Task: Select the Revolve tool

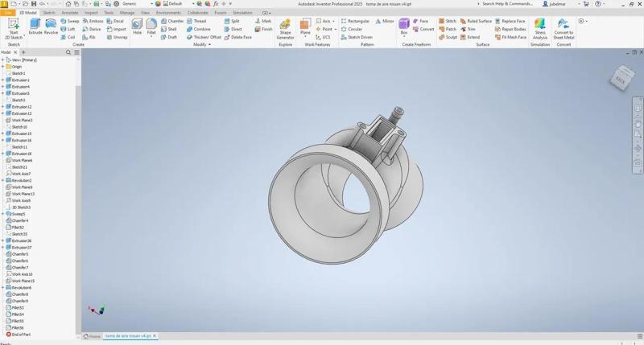Action: point(51,27)
